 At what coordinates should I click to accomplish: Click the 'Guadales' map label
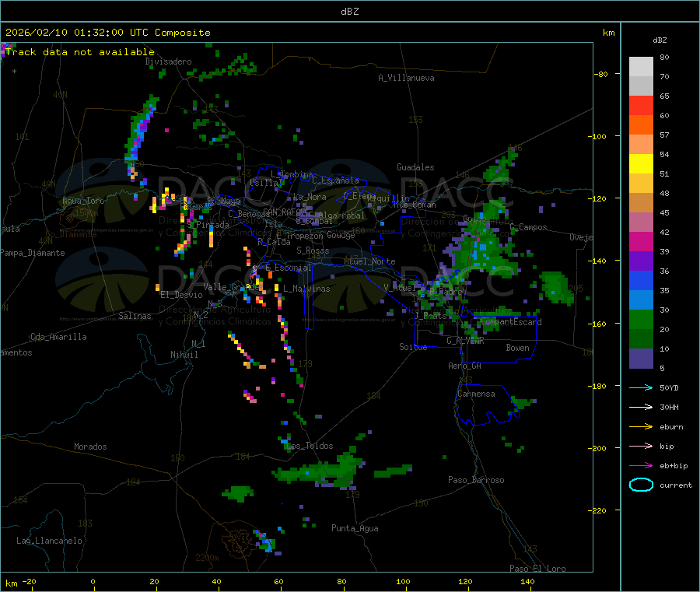pyautogui.click(x=415, y=167)
